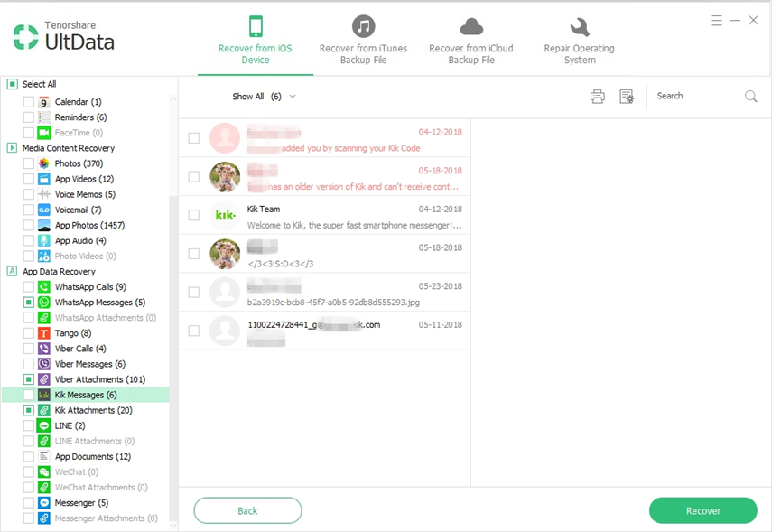Click the search magnifier icon
The width and height of the screenshot is (772, 532).
click(x=750, y=96)
